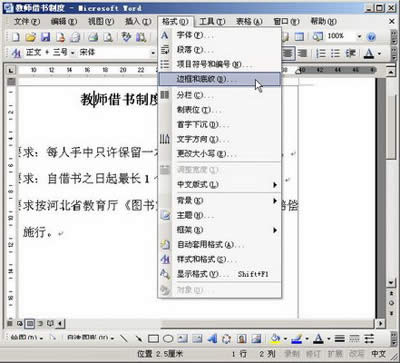Switch to Reading Layout view button
The image size is (400, 363).
(51, 323)
